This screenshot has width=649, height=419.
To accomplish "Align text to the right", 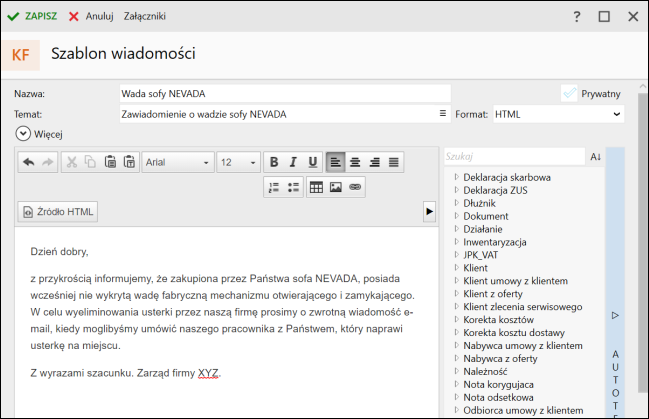I will click(374, 162).
